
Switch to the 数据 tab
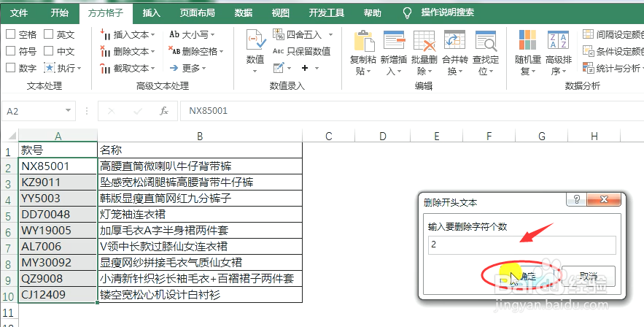point(244,12)
